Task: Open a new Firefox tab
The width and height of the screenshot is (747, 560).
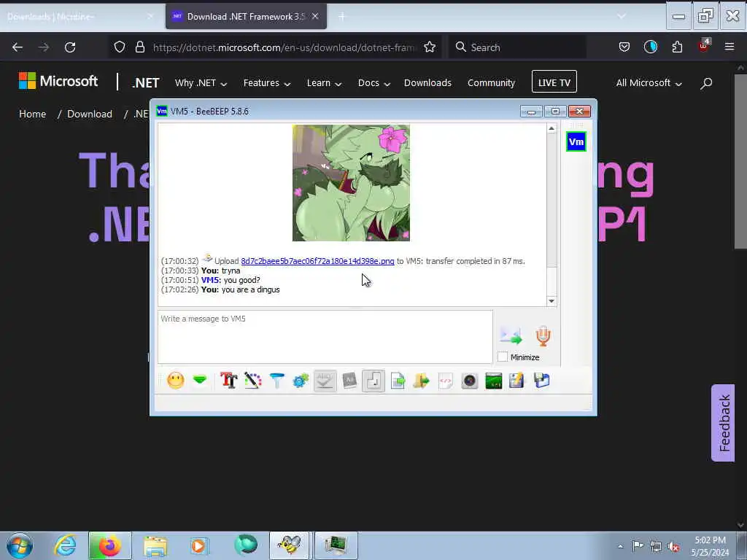Action: [341, 17]
